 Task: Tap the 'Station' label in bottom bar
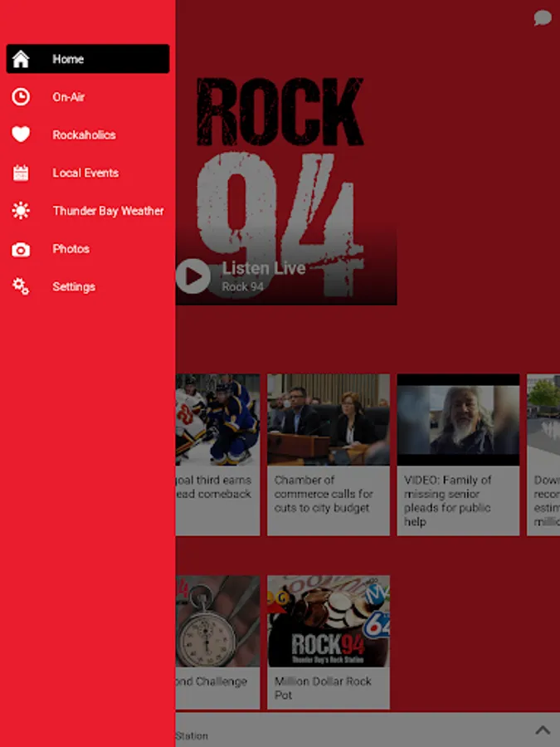192,736
